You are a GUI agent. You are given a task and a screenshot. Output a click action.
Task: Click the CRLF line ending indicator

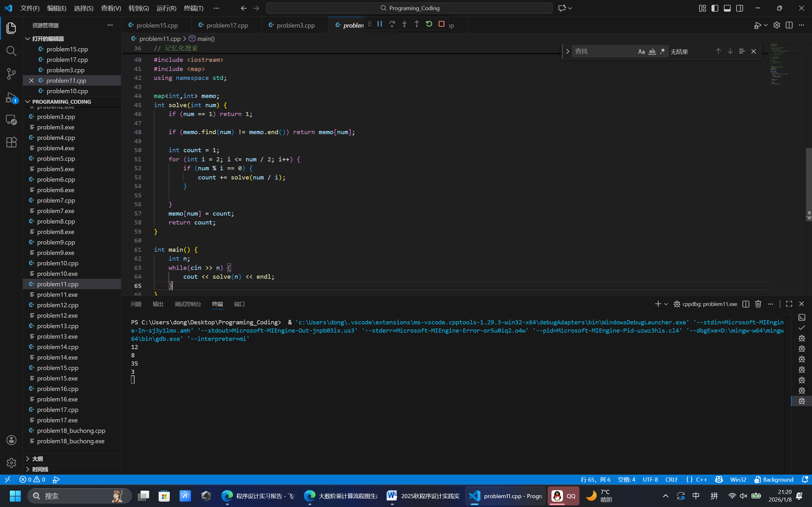672,479
